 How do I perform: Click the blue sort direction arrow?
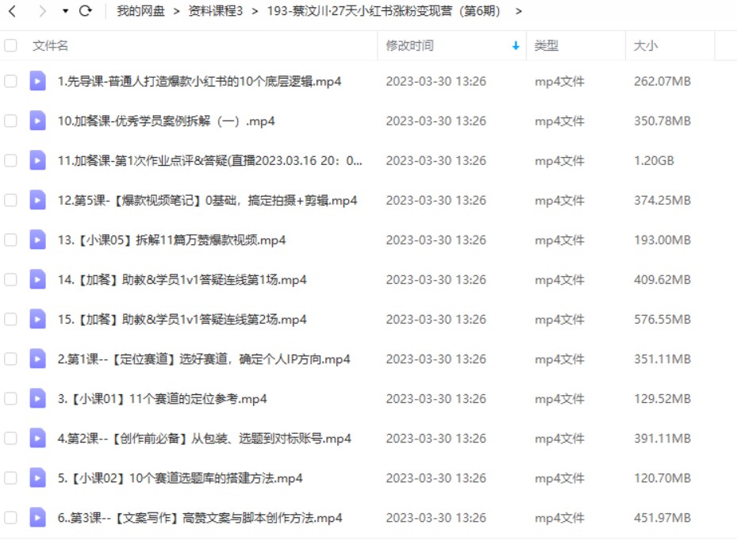coord(516,45)
